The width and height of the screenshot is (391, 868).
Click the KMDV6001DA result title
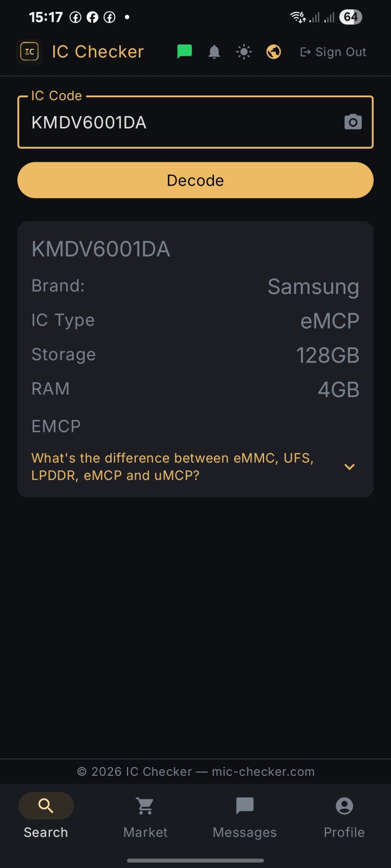(101, 249)
